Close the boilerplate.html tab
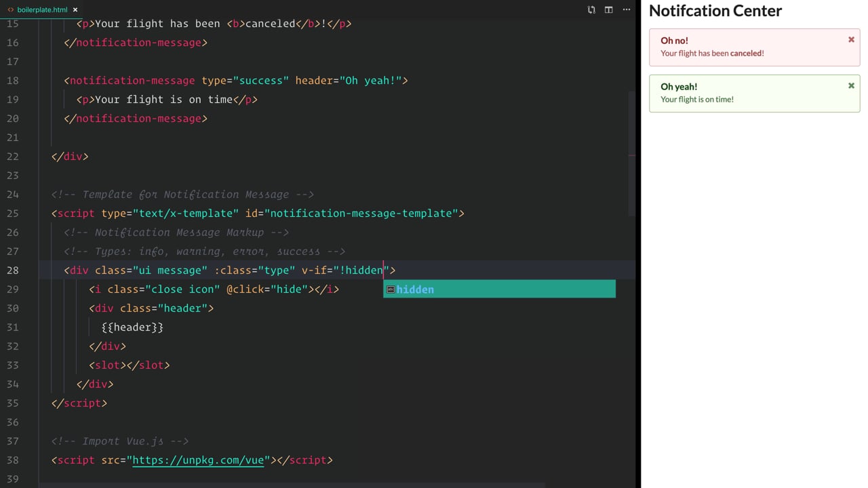This screenshot has height=488, width=868. 75,9
